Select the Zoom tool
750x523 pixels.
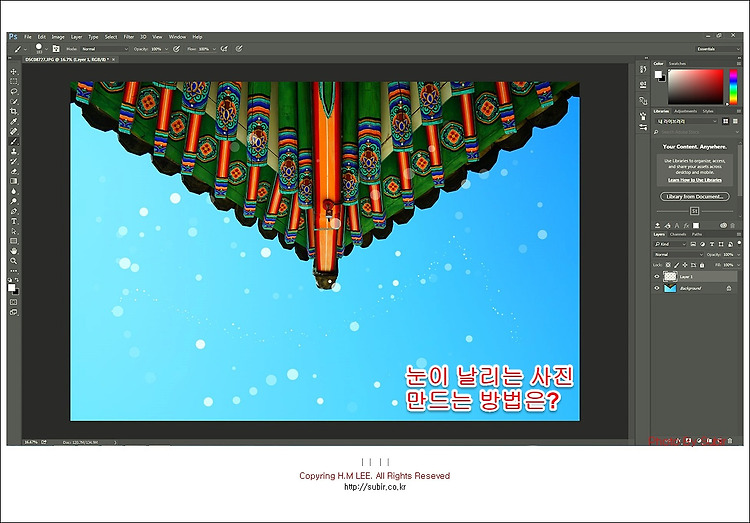[14, 261]
